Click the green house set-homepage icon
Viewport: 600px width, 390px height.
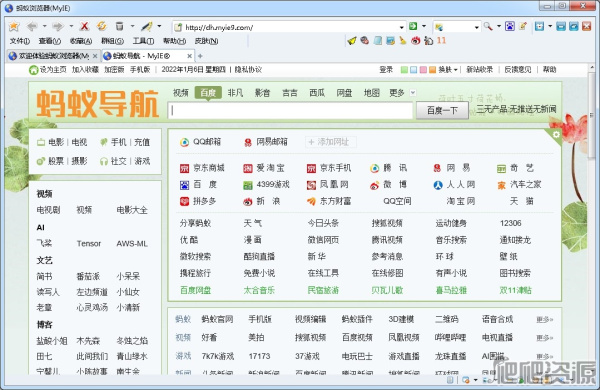click(x=34, y=70)
